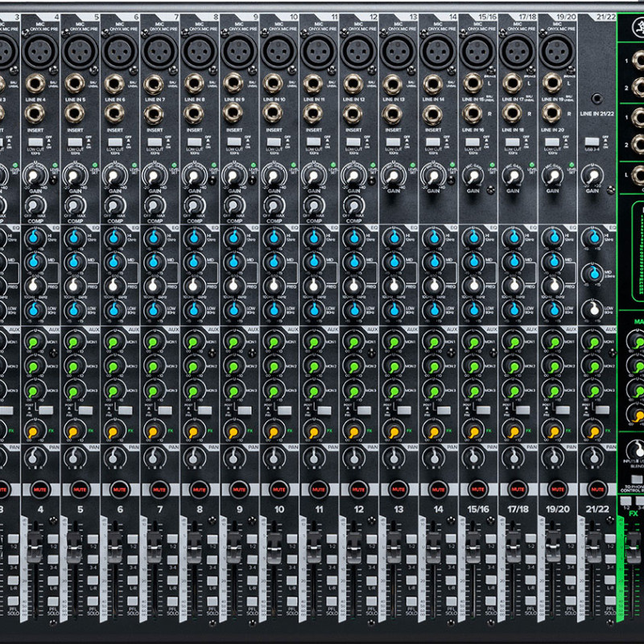Click the blue Low EQ knob on channel 14
The width and height of the screenshot is (644, 644).
pyautogui.click(x=433, y=309)
